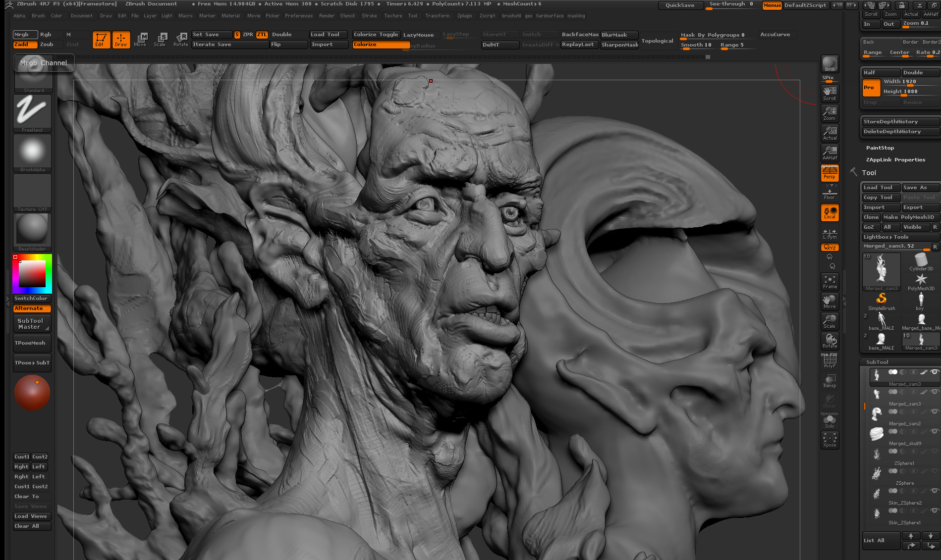This screenshot has width=941, height=560.
Task: Click the Actual size icon
Action: click(830, 133)
